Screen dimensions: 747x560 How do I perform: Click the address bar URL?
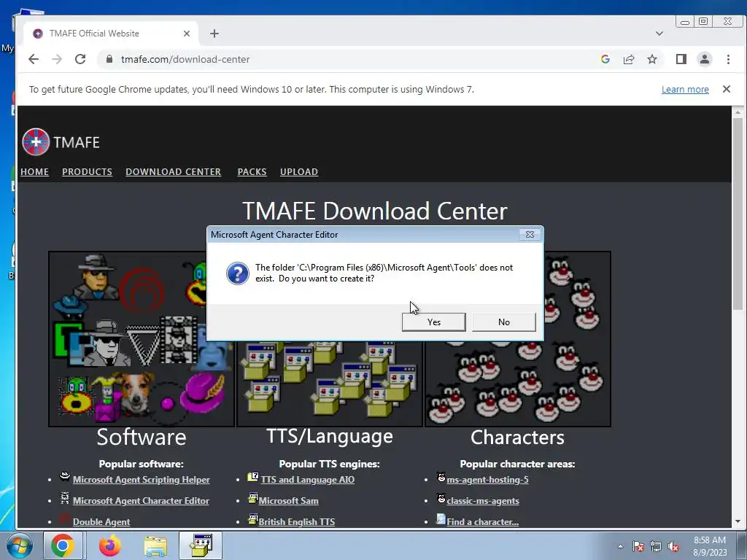point(185,59)
